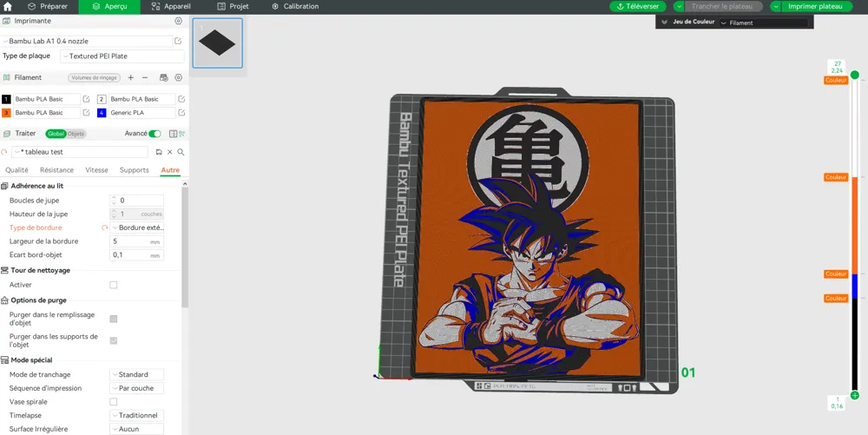
Task: Click the Écart bord-objet input field
Action: point(137,255)
